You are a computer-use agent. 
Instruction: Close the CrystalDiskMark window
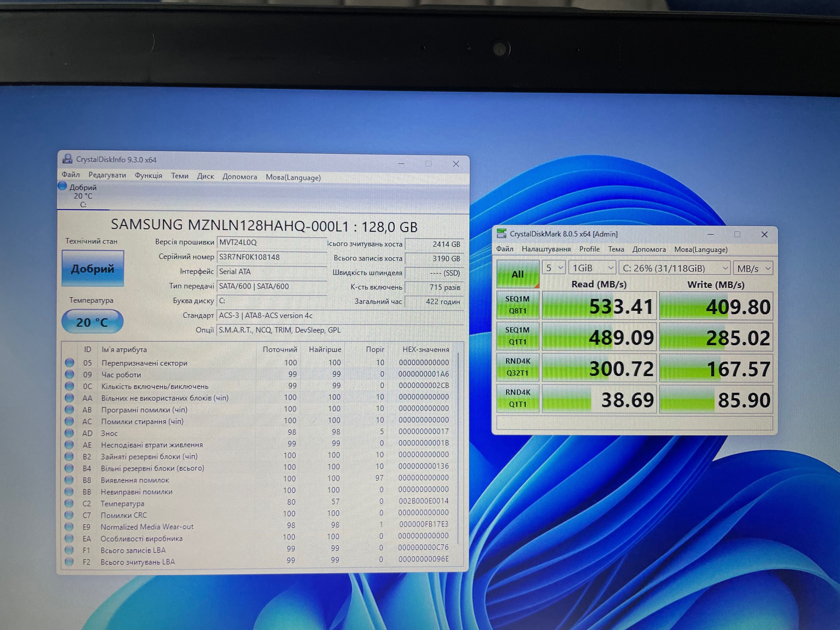pyautogui.click(x=764, y=234)
